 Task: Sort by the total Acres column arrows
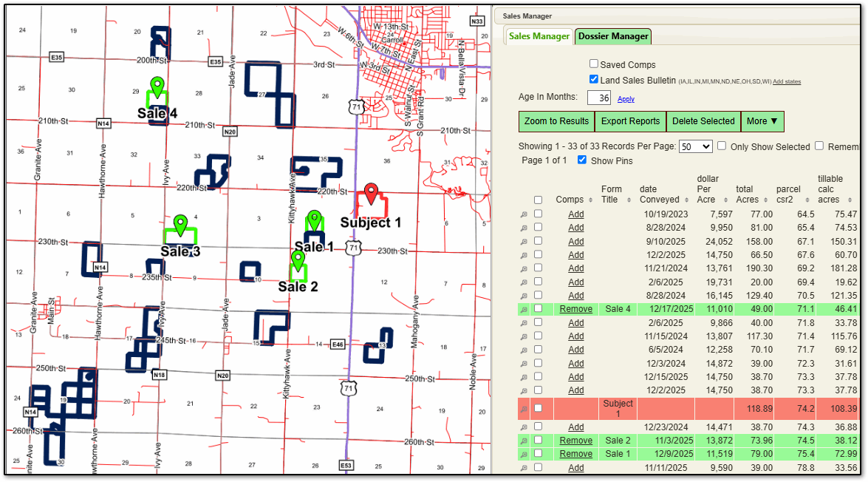click(x=765, y=200)
